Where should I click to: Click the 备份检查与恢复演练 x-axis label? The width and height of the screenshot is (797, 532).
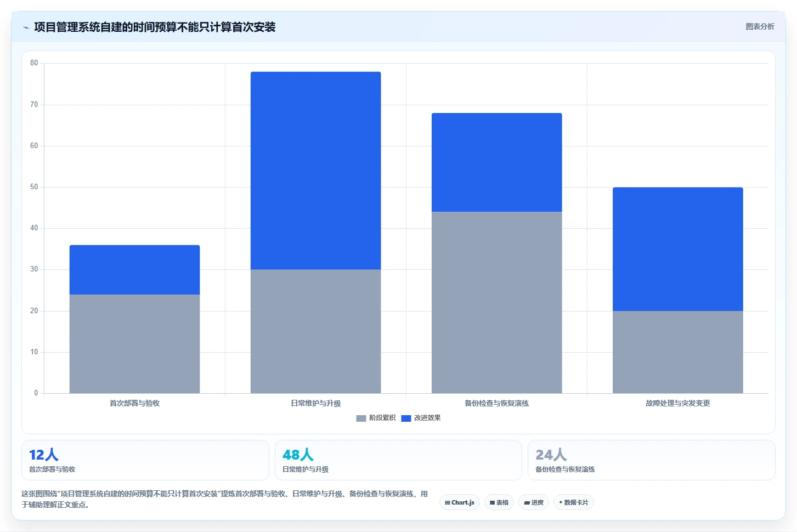[496, 403]
